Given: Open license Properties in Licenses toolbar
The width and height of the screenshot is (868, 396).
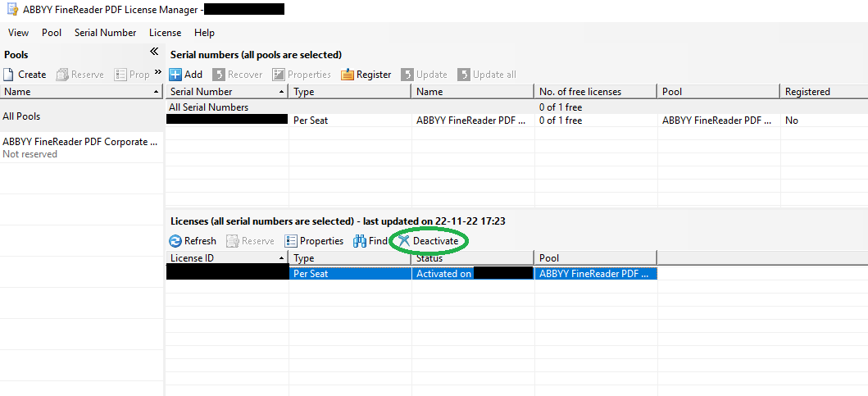Looking at the screenshot, I should [x=315, y=241].
